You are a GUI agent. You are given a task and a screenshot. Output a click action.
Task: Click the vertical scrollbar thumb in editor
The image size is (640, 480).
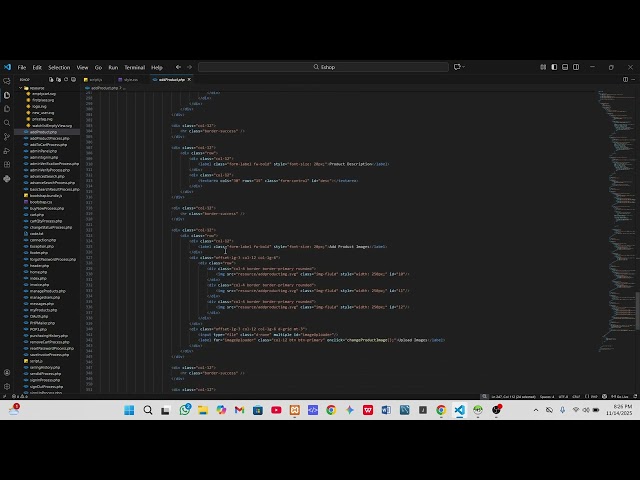pos(638,311)
